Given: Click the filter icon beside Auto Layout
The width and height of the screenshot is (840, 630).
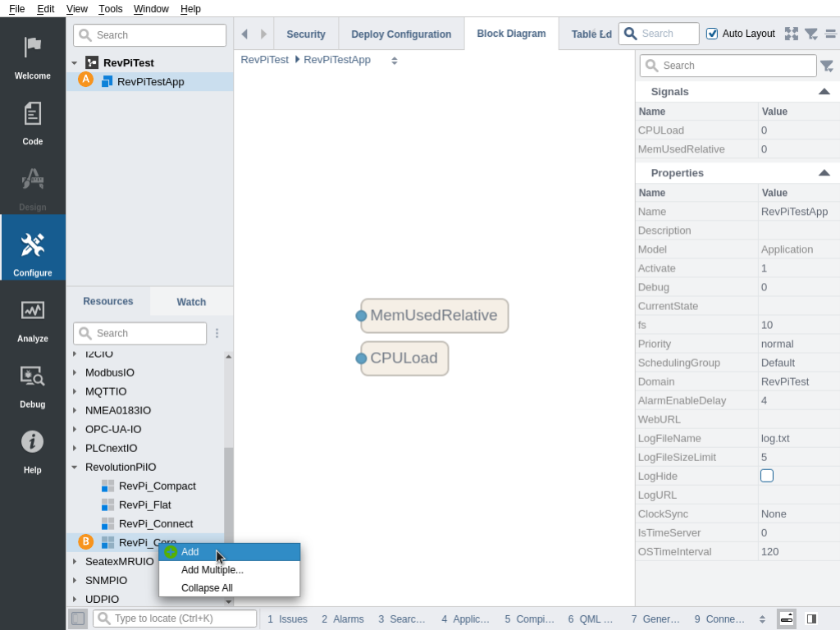Looking at the screenshot, I should pyautogui.click(x=810, y=34).
